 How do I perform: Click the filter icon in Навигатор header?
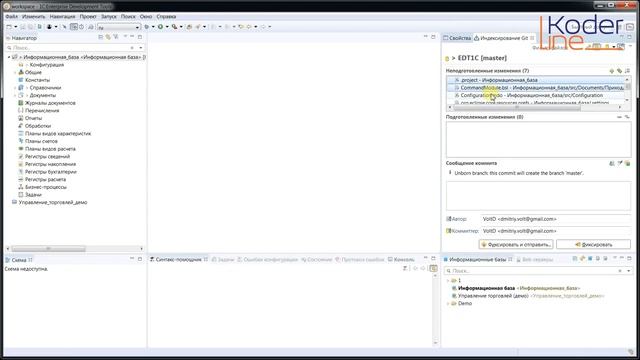coord(116,37)
